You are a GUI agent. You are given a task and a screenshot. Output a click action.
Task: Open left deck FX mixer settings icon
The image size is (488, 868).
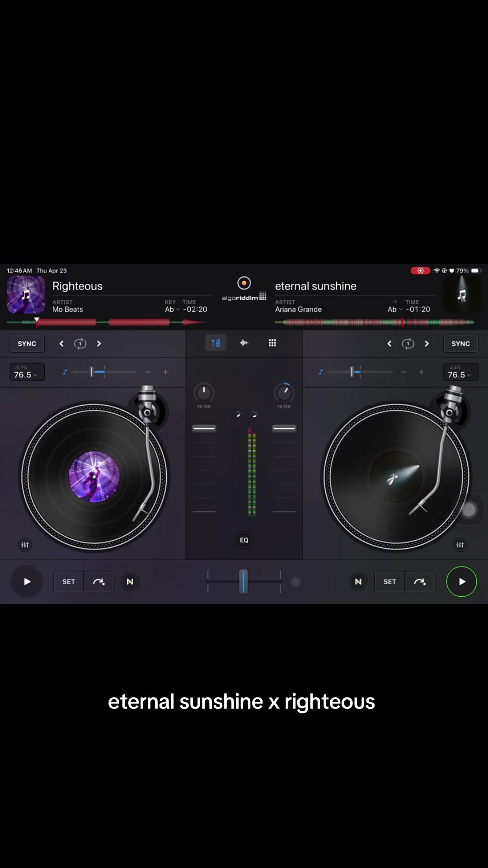click(25, 545)
